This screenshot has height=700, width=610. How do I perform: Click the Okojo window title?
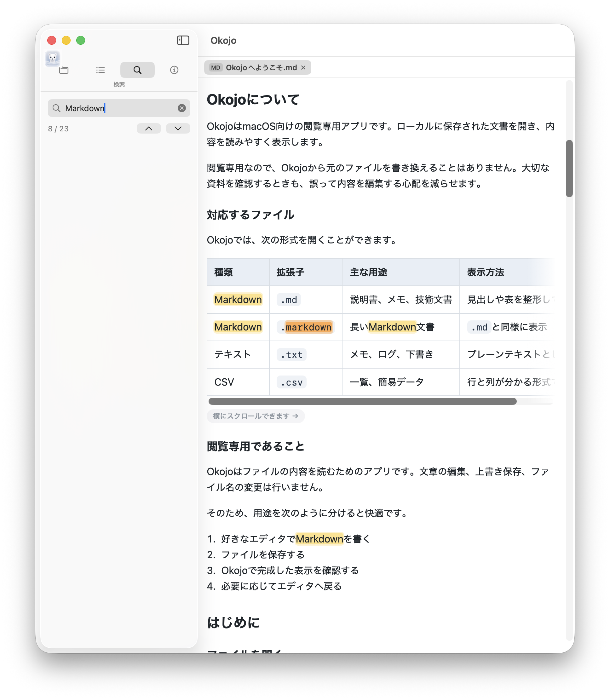(223, 41)
